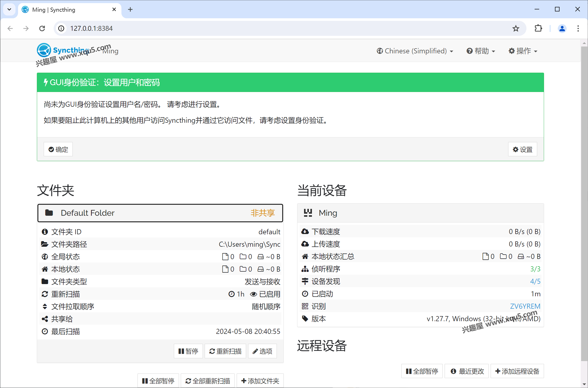The image size is (588, 388).
Task: Open the browser profile avatar
Action: click(x=562, y=28)
